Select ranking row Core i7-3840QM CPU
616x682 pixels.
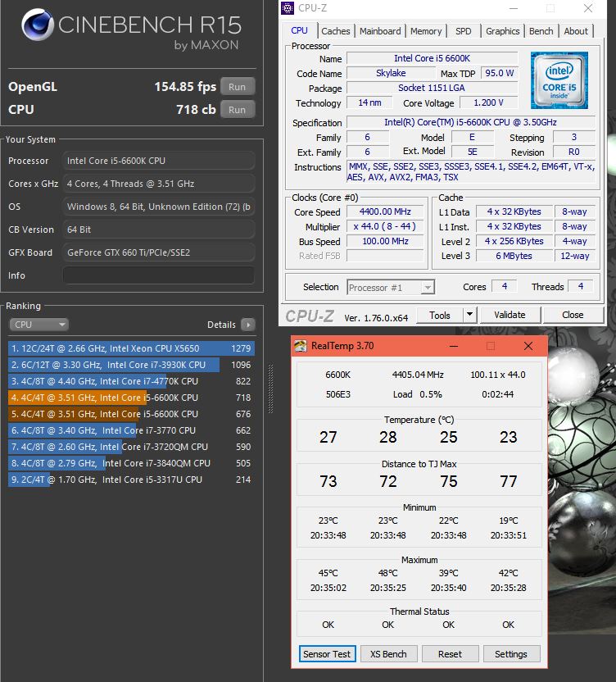131,463
